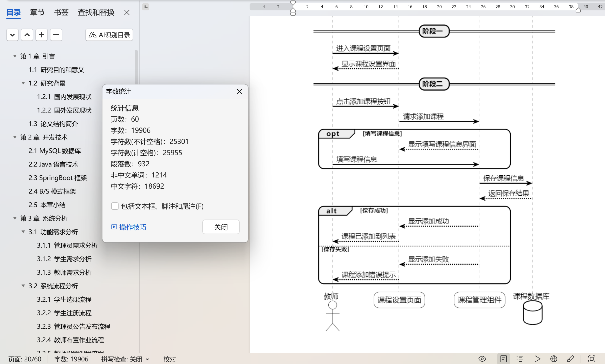The width and height of the screenshot is (605, 364).
Task: Click the pen annotation icon in status bar
Action: [570, 359]
